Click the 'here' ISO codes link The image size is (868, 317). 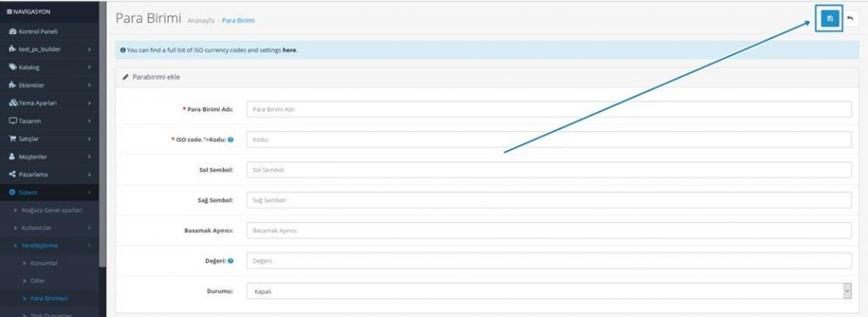290,50
